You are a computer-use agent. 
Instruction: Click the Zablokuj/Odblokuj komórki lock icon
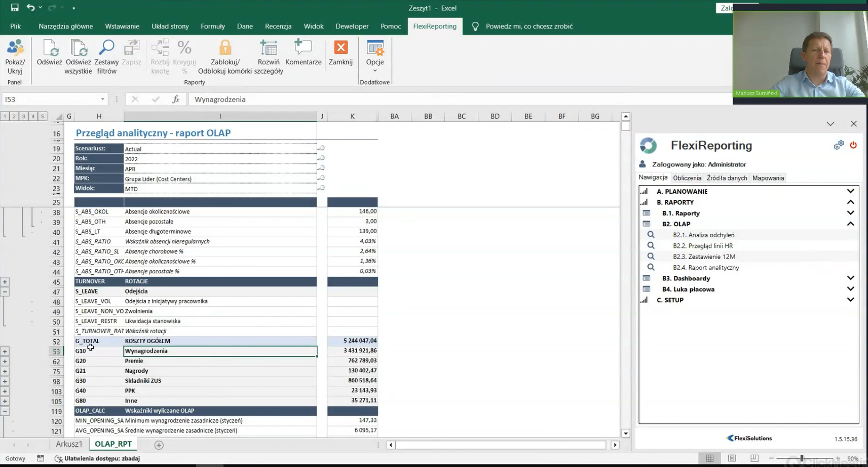[x=225, y=49]
